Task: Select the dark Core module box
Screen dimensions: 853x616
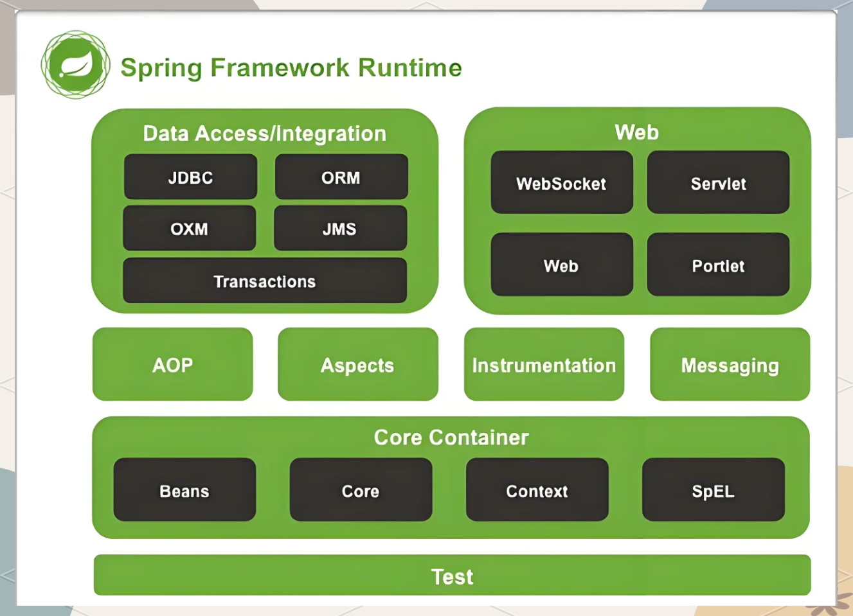Action: (x=361, y=489)
